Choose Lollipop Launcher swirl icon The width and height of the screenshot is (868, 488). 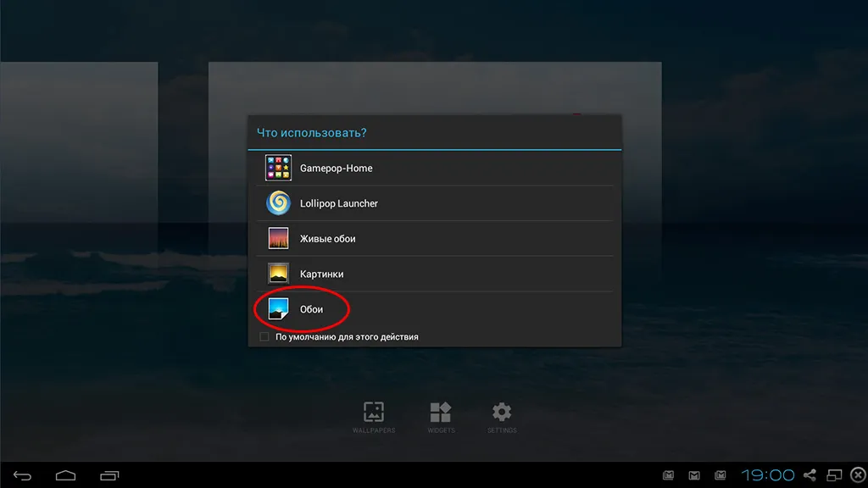click(x=278, y=203)
